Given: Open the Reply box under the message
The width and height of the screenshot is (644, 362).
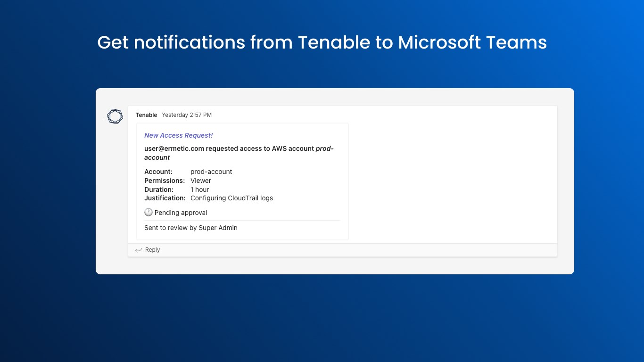Looking at the screenshot, I should coord(343,250).
